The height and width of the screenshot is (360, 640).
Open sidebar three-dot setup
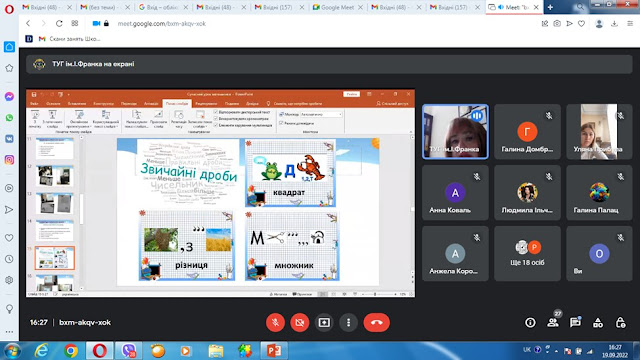[9, 332]
